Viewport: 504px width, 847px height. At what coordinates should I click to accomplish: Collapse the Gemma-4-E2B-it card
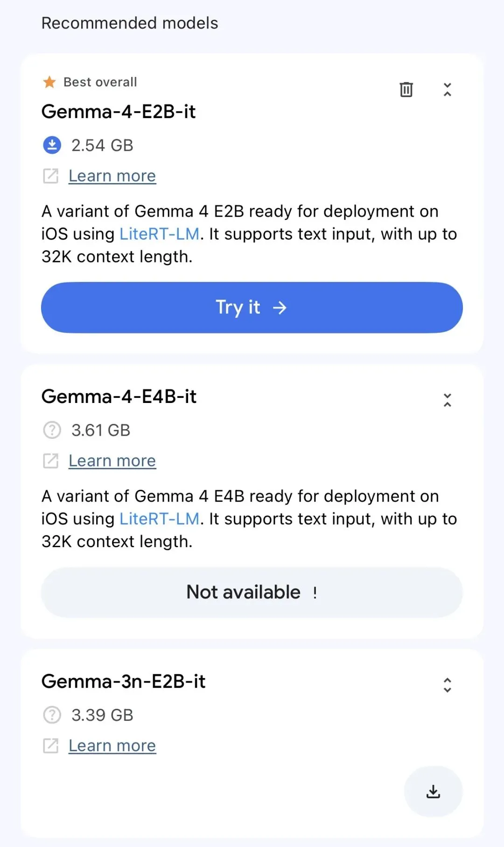447,89
